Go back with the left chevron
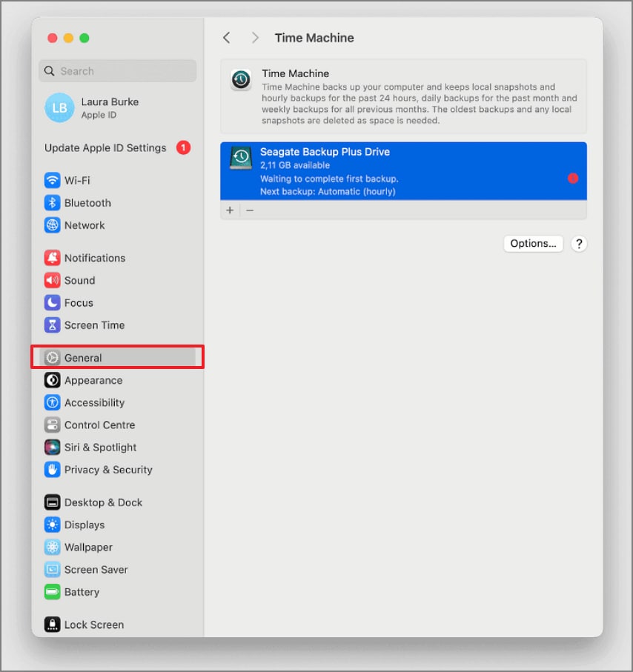Viewport: 633px width, 672px height. [226, 38]
